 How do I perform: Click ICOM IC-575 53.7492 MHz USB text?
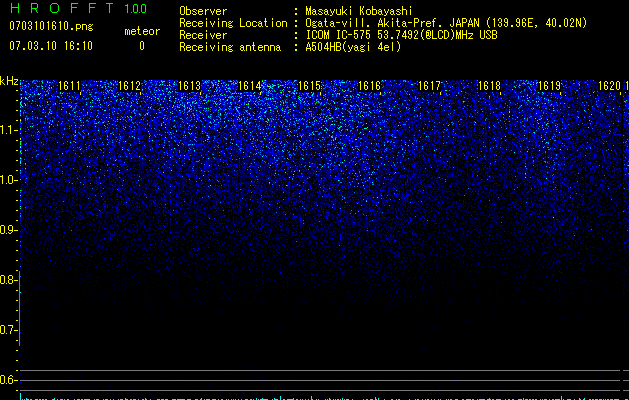tap(401, 35)
